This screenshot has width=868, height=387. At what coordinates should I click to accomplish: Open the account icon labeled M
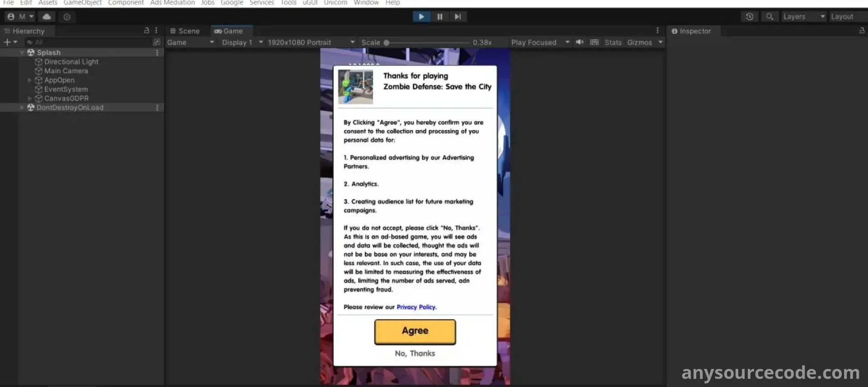20,17
